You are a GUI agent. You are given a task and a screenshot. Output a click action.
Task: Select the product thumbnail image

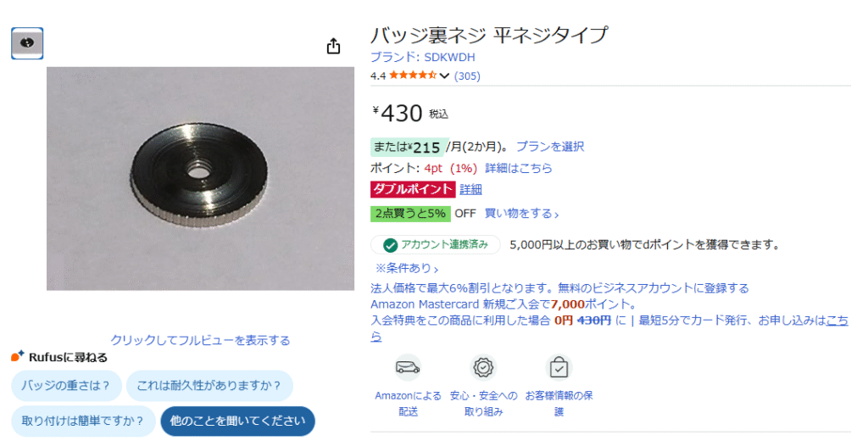pyautogui.click(x=27, y=43)
